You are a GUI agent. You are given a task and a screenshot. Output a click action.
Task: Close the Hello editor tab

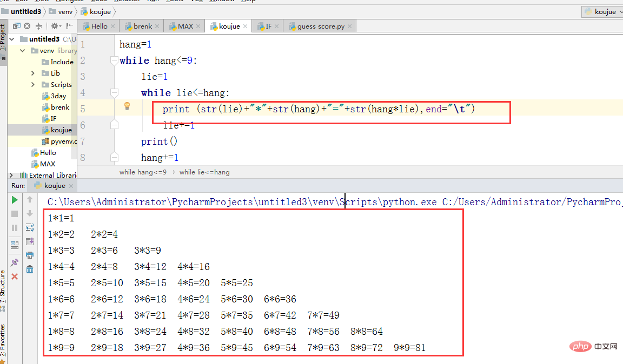point(113,26)
